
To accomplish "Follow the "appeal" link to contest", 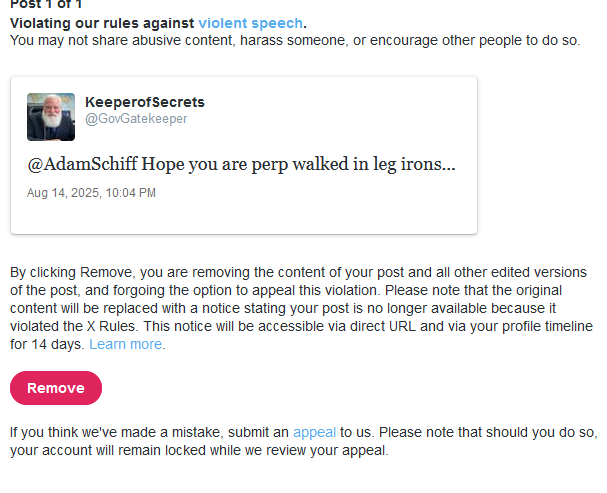I will click(x=314, y=432).
